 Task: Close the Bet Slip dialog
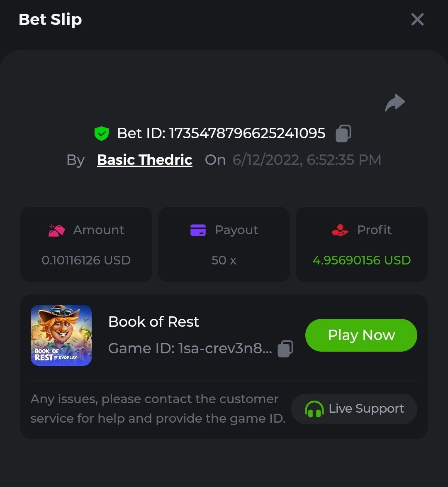point(417,19)
